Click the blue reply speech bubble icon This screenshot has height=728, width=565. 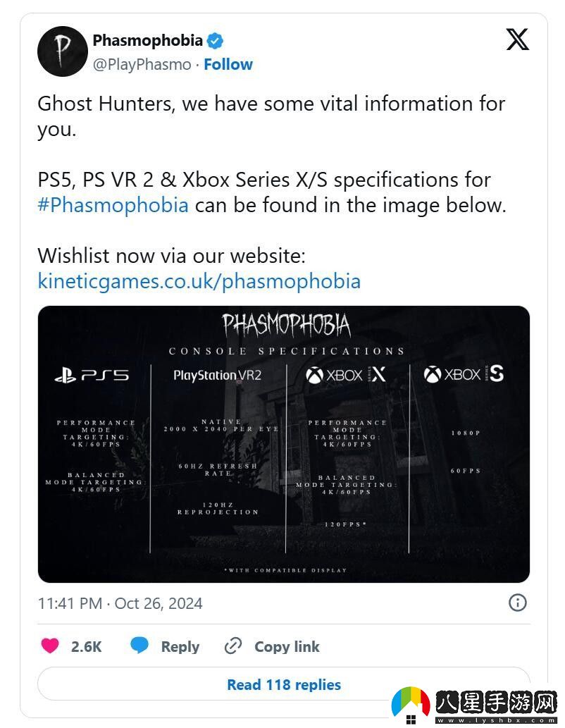point(139,646)
